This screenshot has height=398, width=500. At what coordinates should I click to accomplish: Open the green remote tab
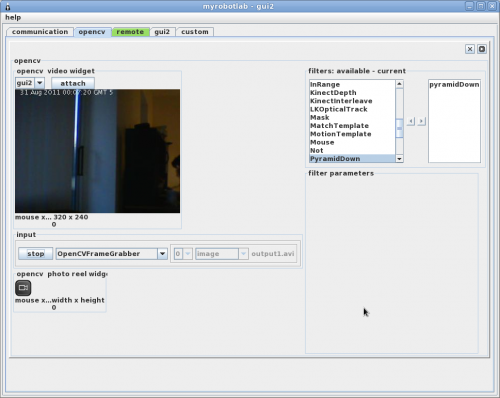point(130,32)
